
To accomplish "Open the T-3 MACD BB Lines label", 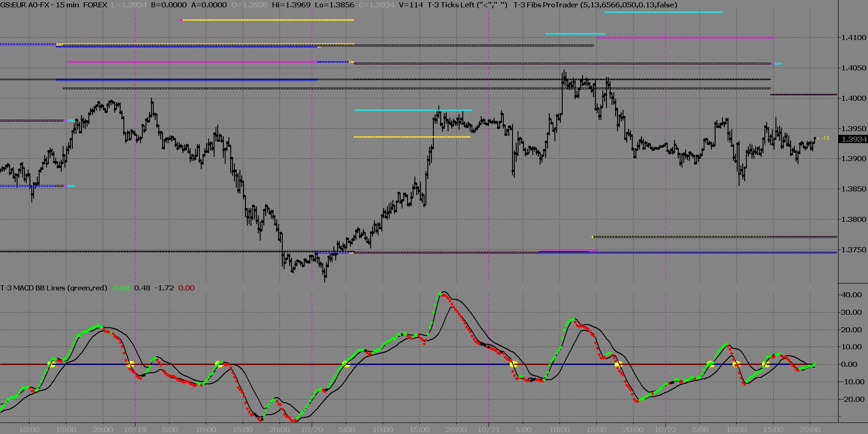I will (53, 288).
